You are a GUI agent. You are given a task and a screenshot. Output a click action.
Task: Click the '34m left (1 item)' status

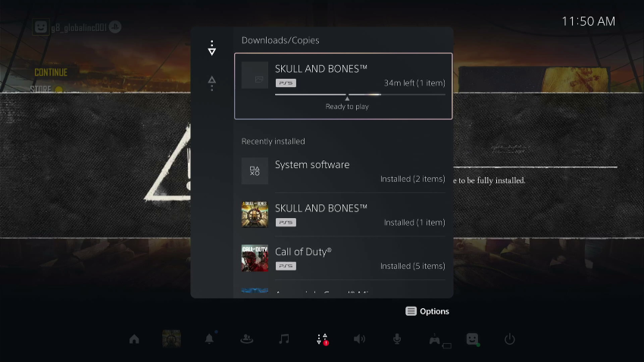click(x=414, y=83)
